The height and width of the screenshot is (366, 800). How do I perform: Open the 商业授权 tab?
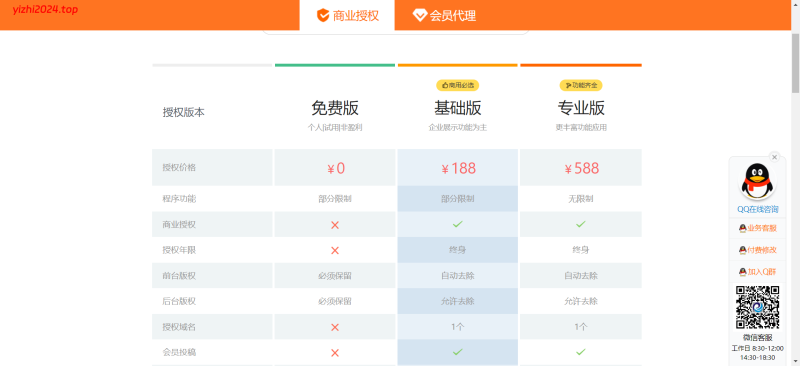pos(347,15)
